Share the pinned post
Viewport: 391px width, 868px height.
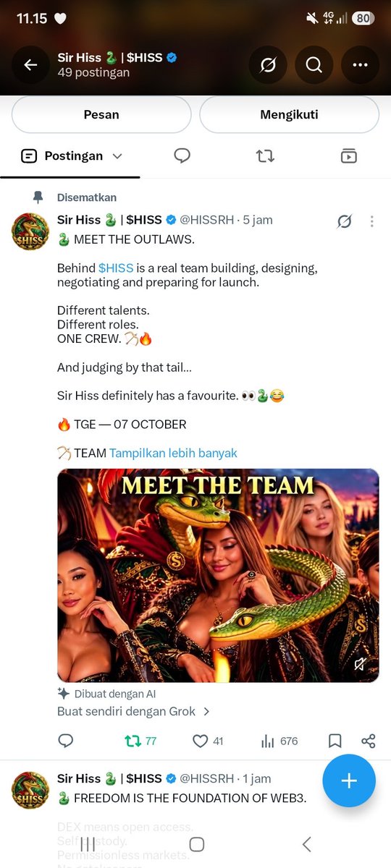tap(369, 741)
